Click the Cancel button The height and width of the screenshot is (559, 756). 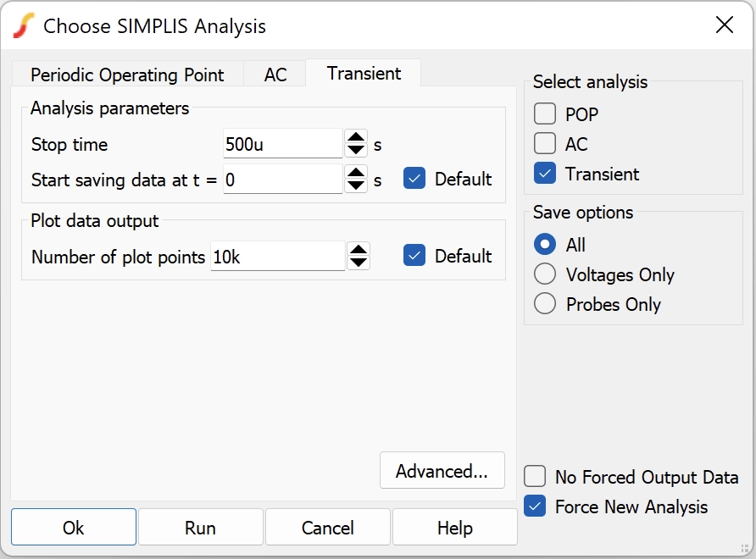(328, 527)
